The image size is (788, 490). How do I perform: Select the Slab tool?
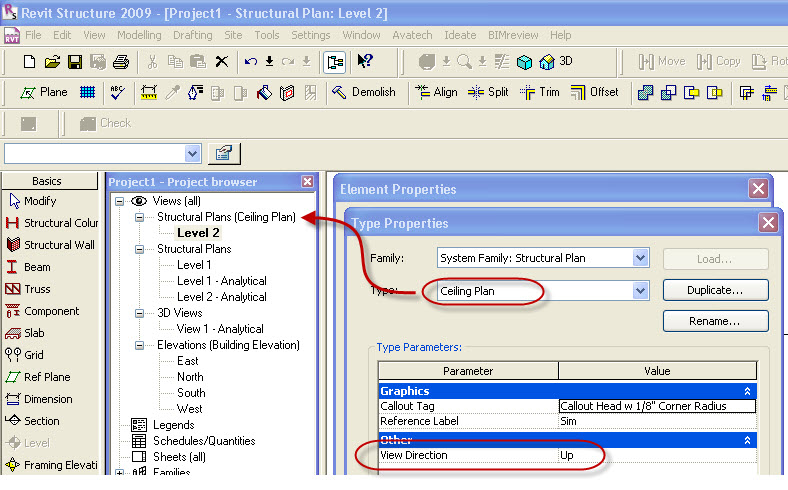click(x=25, y=333)
